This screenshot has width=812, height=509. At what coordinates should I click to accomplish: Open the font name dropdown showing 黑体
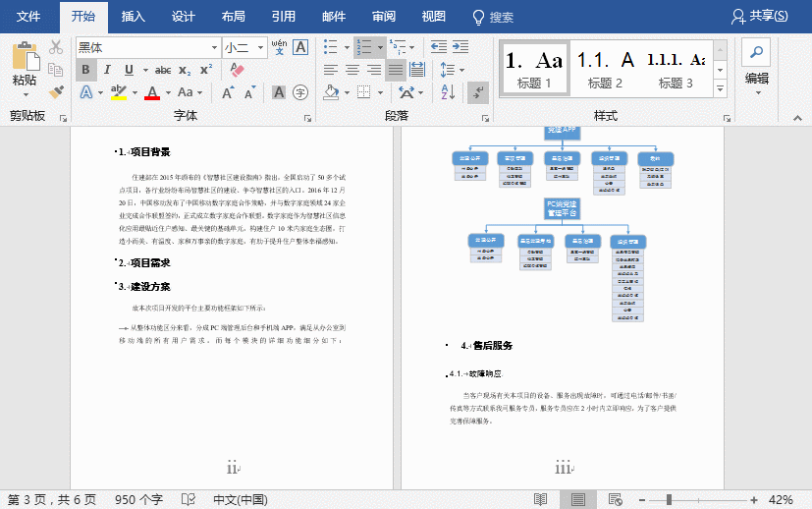click(214, 47)
